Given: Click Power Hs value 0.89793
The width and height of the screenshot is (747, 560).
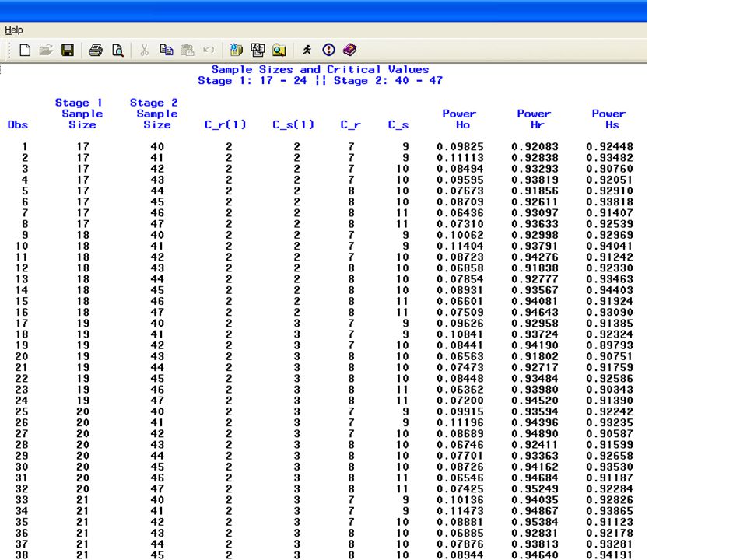Looking at the screenshot, I should pos(610,345).
